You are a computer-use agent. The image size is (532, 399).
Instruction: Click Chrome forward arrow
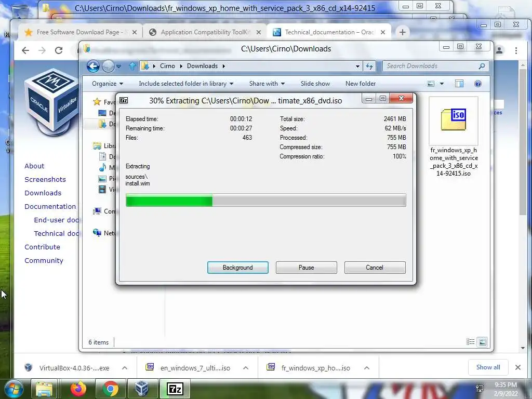(x=42, y=50)
